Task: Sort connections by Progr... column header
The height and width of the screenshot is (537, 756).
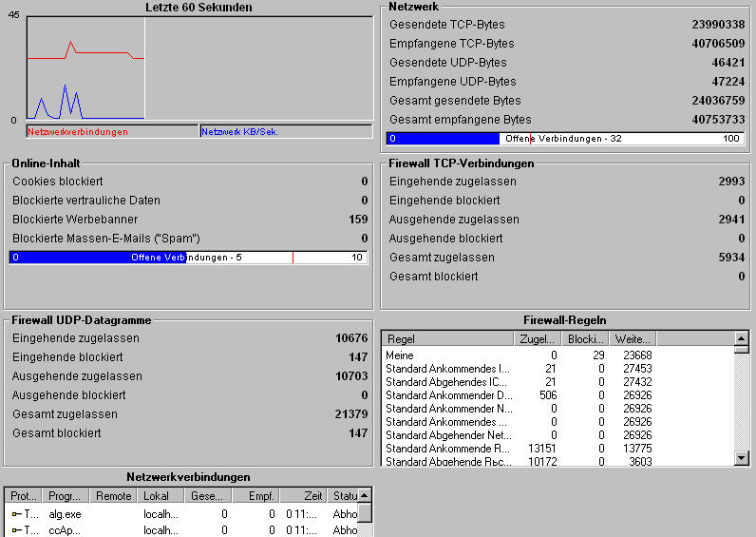Action: click(x=66, y=495)
